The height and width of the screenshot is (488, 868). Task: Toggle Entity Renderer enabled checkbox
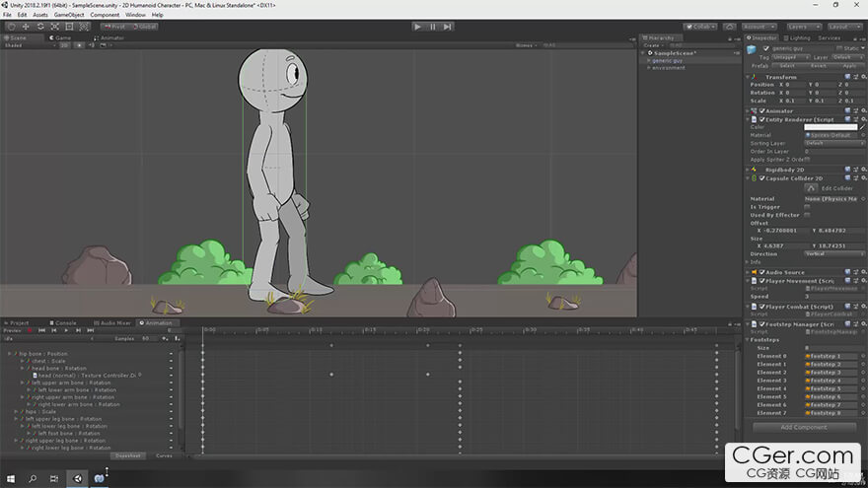click(x=762, y=119)
